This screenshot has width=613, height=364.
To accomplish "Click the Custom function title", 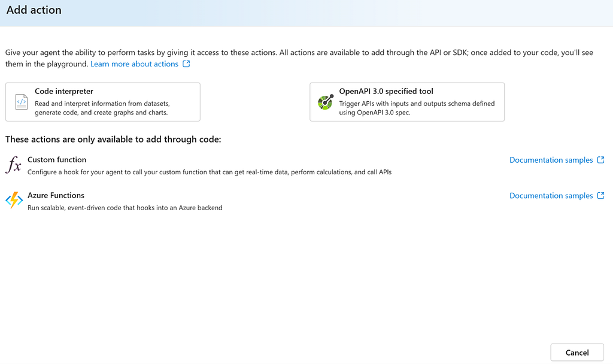I will pos(57,159).
